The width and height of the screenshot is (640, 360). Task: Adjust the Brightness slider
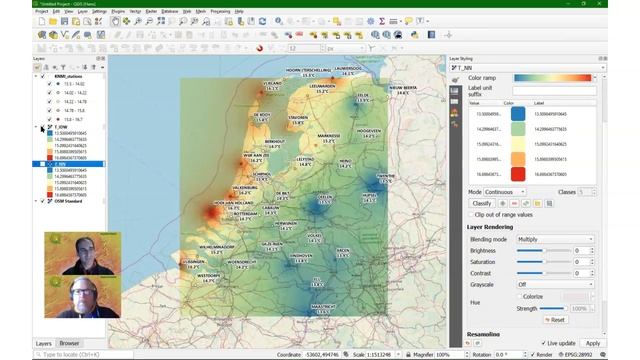click(543, 251)
